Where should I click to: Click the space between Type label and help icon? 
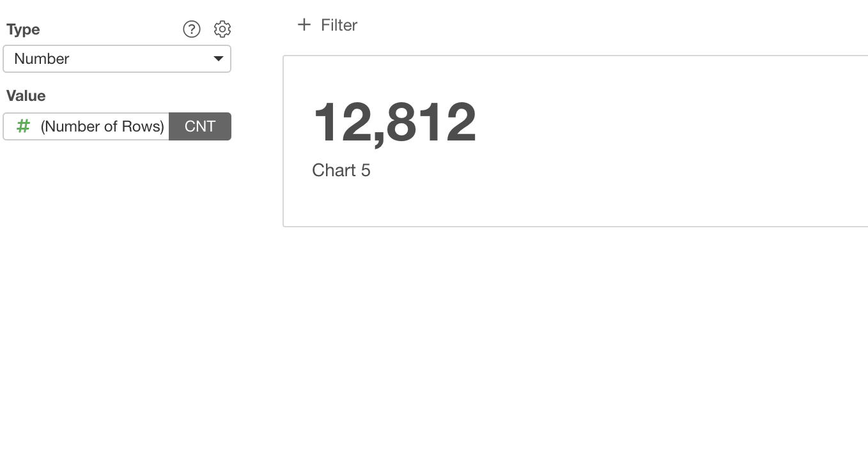(x=111, y=29)
